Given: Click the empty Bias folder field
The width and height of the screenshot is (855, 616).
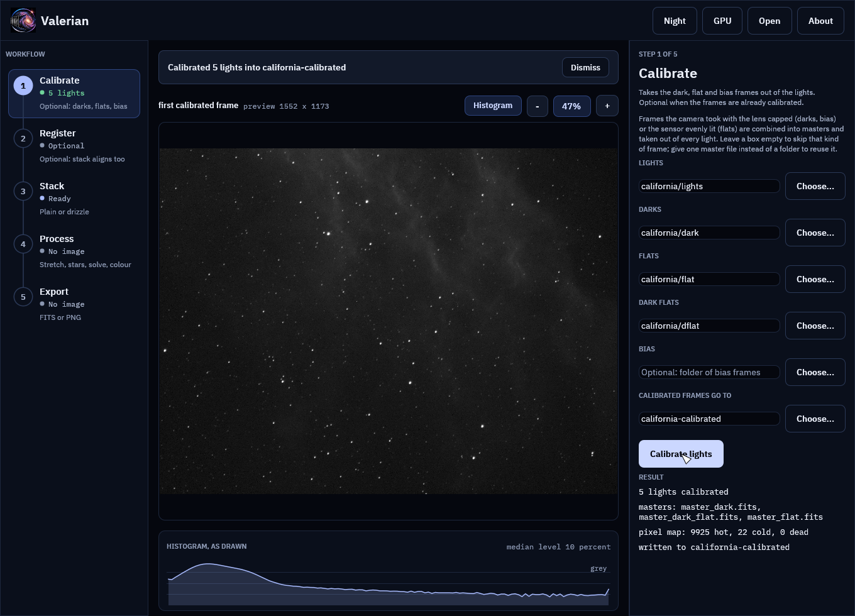Looking at the screenshot, I should (x=709, y=372).
